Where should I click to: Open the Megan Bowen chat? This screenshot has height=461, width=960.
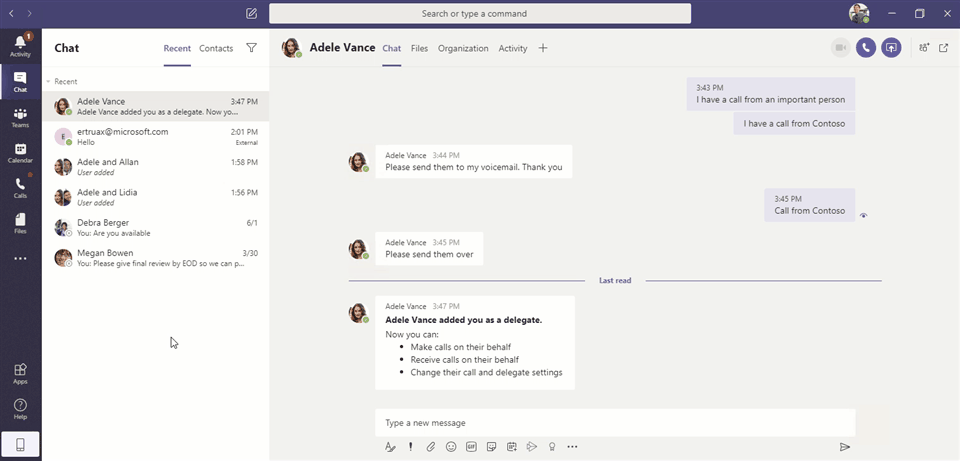point(156,258)
